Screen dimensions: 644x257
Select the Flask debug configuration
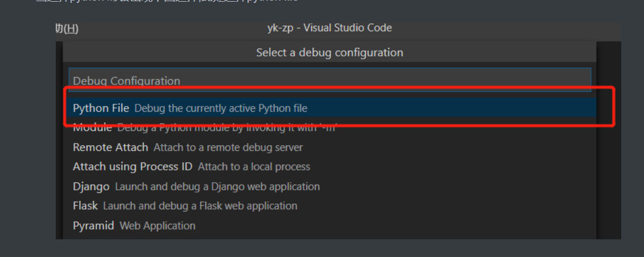tap(85, 206)
